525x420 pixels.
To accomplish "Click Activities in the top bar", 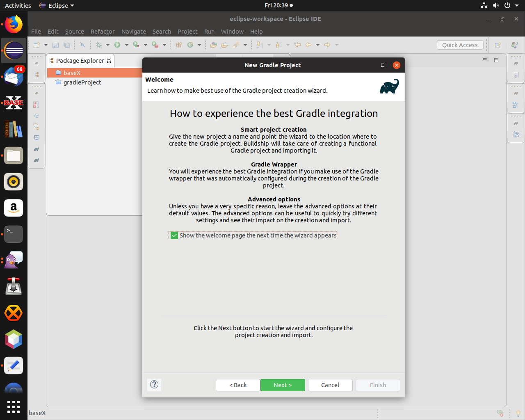I will click(x=18, y=5).
